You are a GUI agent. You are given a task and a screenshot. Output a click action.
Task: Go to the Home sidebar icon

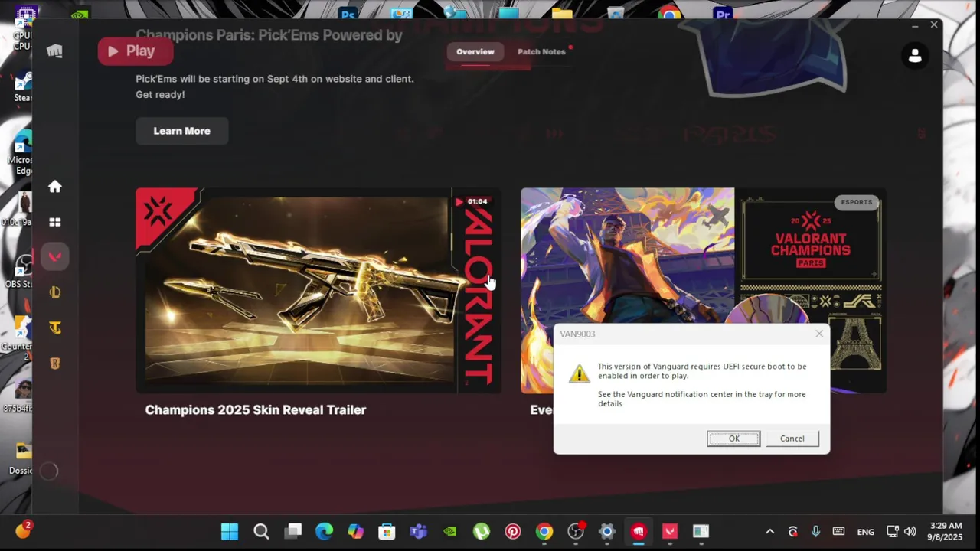point(54,187)
